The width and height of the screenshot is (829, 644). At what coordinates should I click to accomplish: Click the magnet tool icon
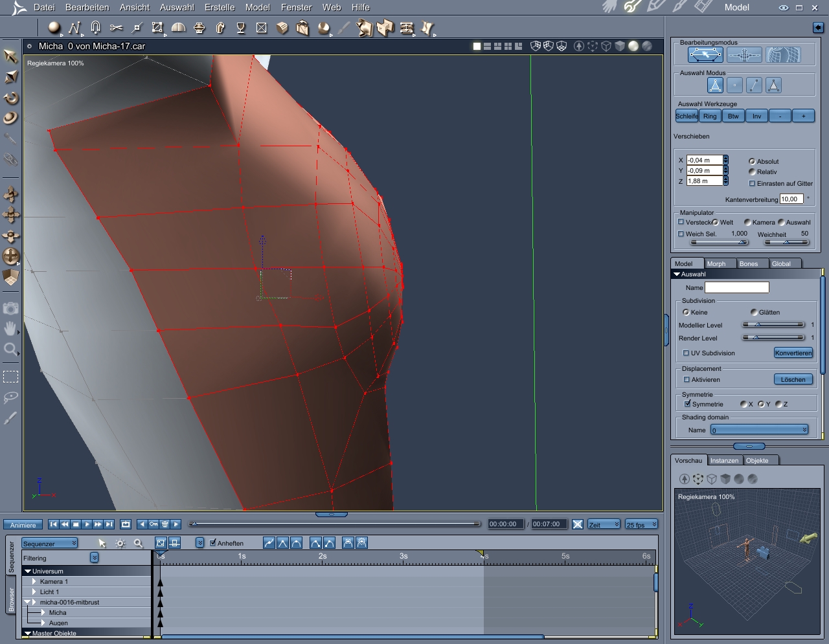tap(95, 27)
